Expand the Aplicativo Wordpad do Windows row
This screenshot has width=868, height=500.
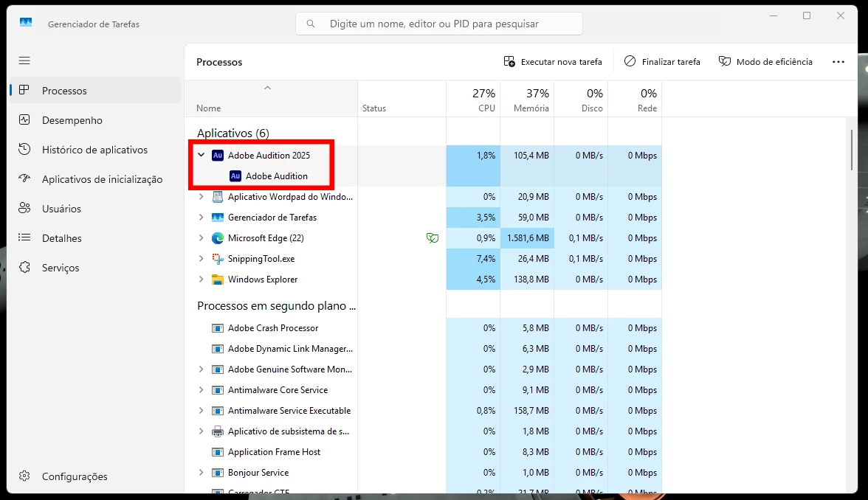(201, 196)
